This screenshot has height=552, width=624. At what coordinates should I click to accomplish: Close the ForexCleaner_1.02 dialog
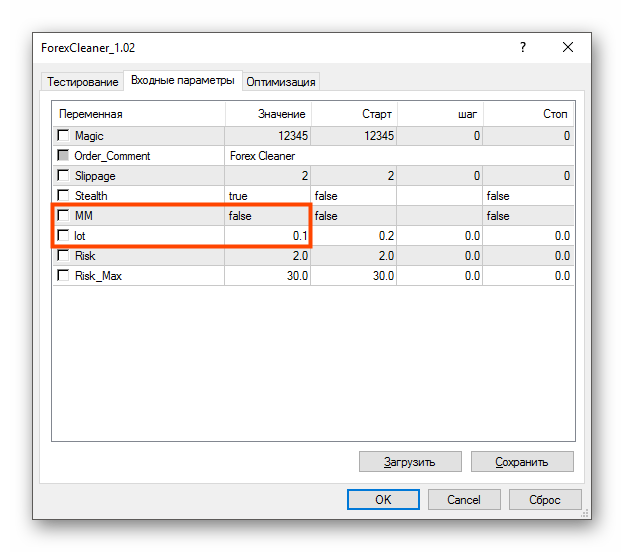568,47
